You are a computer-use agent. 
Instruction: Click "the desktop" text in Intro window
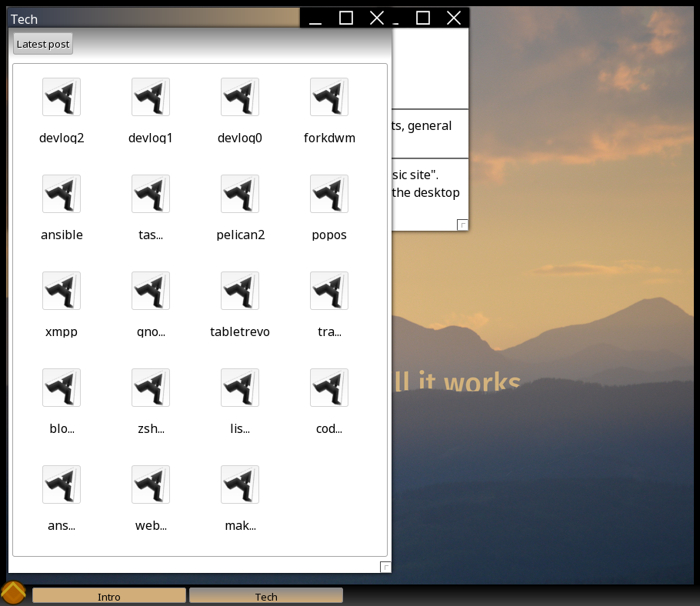coord(426,192)
